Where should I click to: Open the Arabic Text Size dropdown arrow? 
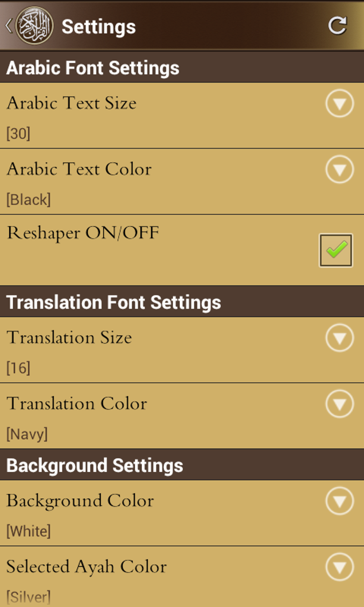tap(339, 104)
